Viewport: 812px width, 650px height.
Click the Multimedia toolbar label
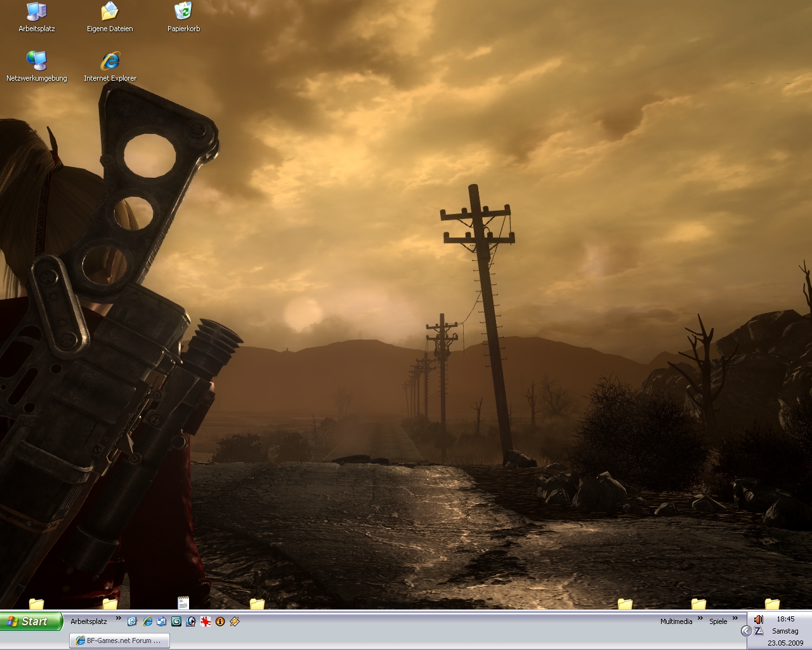(676, 621)
